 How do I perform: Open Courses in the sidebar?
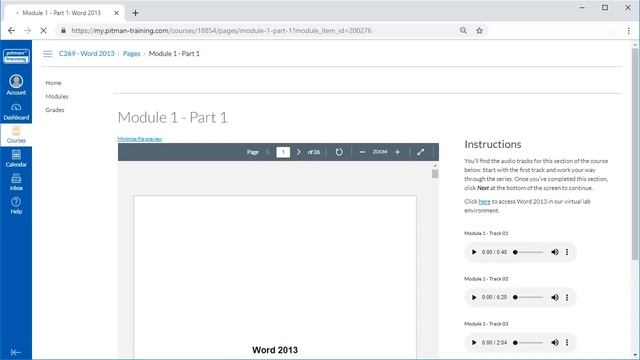point(16,135)
